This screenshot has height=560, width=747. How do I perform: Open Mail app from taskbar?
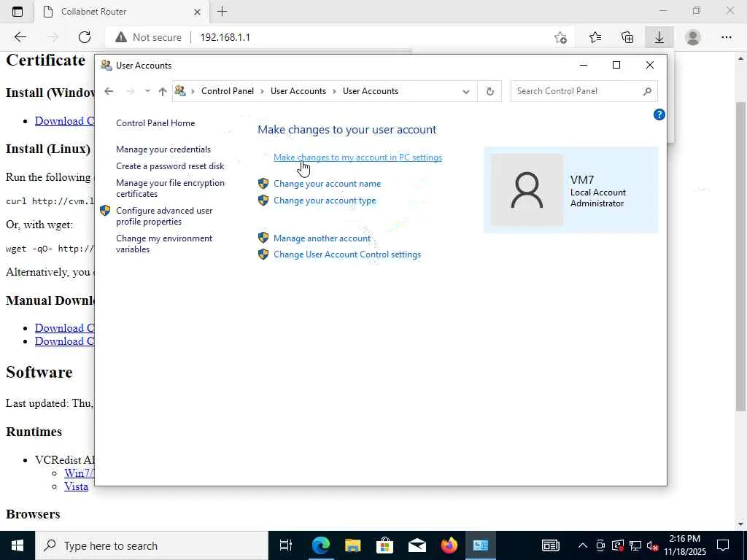(x=417, y=545)
